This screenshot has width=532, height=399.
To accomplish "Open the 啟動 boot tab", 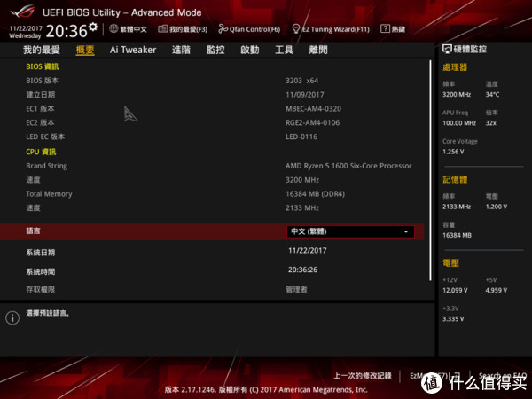I will 250,50.
